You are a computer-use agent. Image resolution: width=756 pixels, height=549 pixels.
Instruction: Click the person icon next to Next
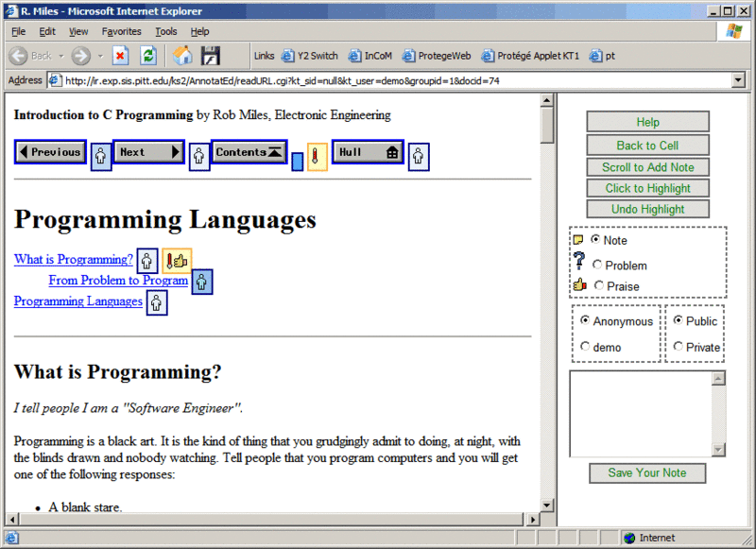coord(199,156)
